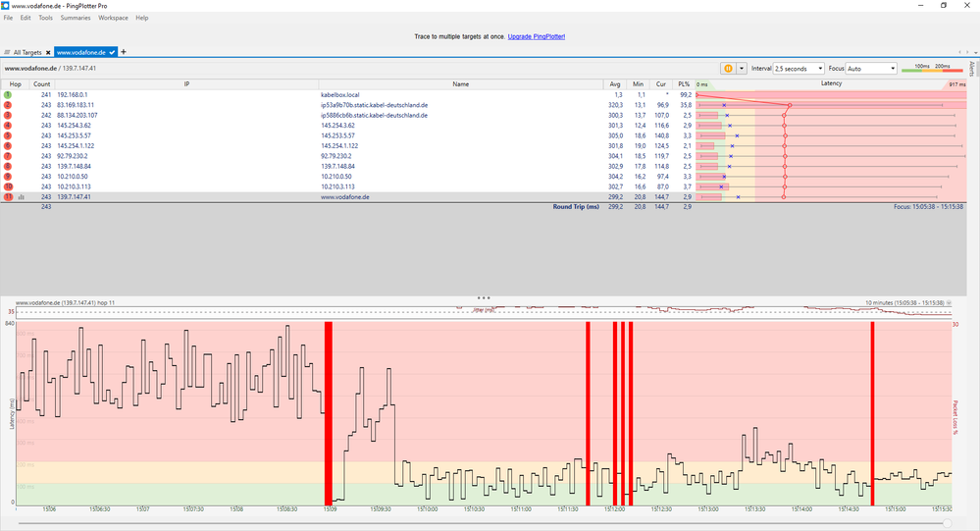Select name ip53a9b70b.static.kabel-deutschland.de
Viewport: 980px width, 531px height.
click(375, 105)
